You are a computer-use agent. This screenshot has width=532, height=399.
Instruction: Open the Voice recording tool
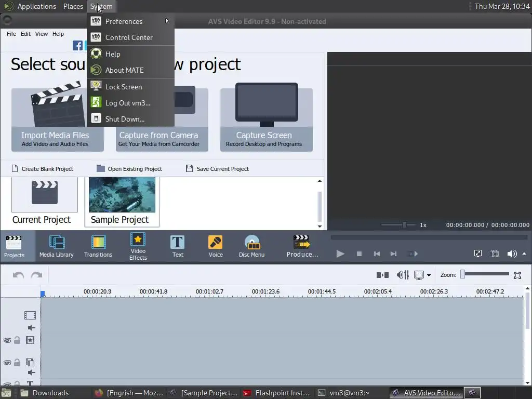click(x=216, y=246)
